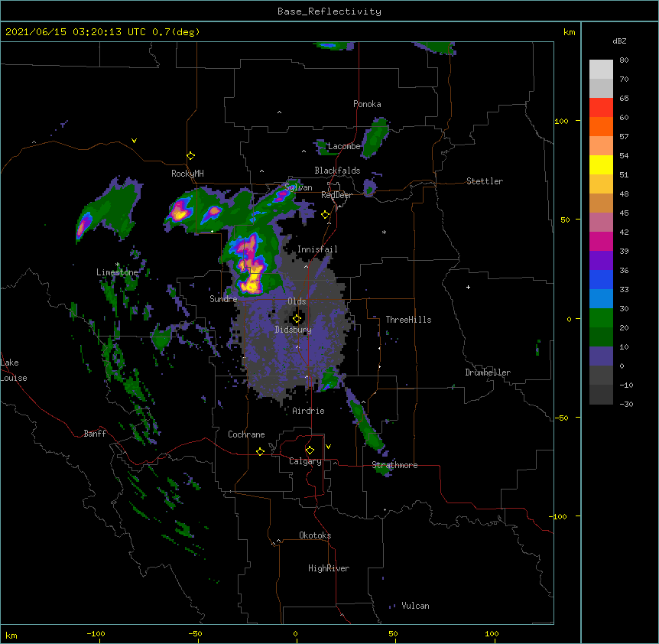Pick the yellow 54-51 dBZ legend swatch

[601, 164]
